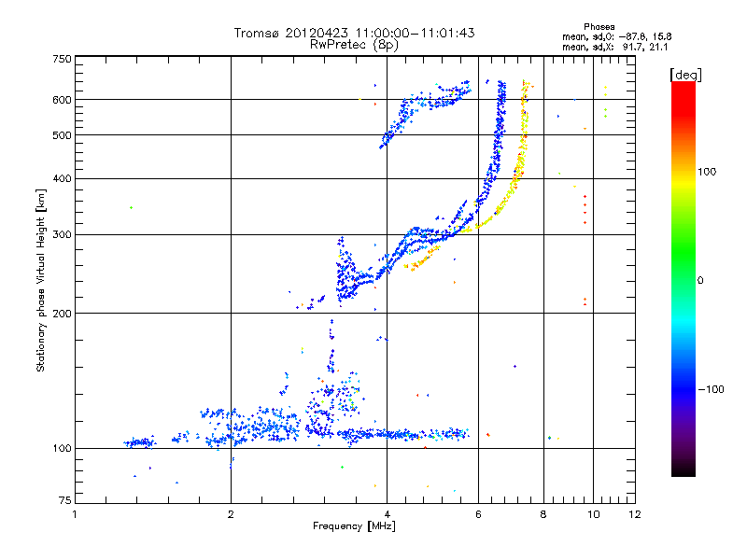Click the Phases heading text
The image size is (747, 560).
pos(599,27)
